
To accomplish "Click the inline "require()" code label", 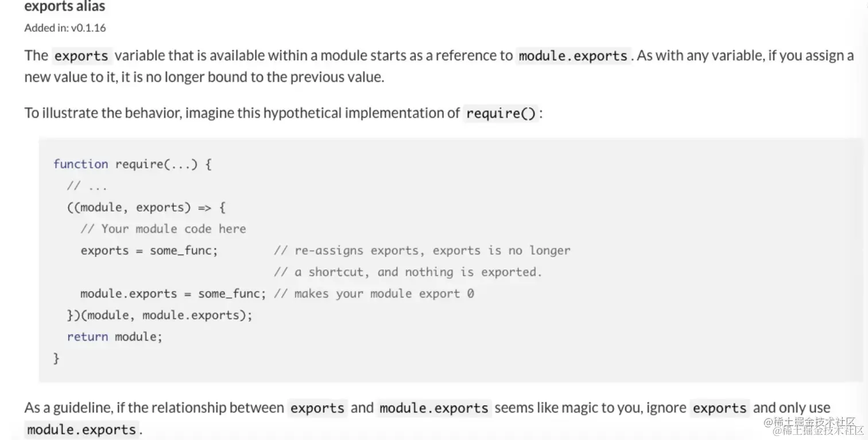I will tap(501, 113).
